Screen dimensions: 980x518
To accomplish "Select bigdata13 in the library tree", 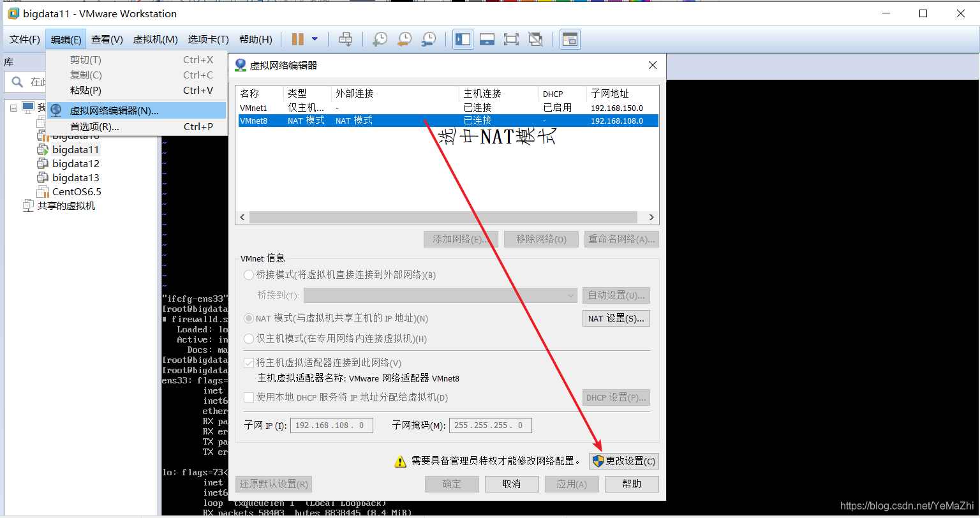I will (x=76, y=178).
